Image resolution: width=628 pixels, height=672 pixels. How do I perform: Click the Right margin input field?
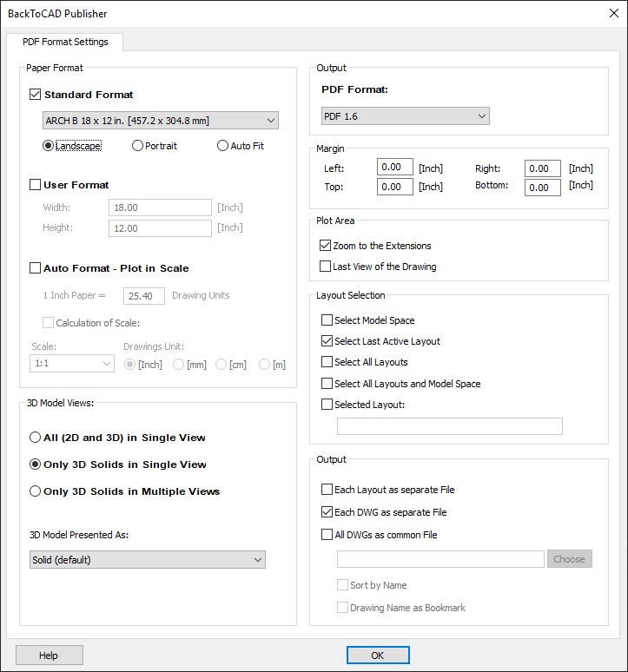pos(543,168)
